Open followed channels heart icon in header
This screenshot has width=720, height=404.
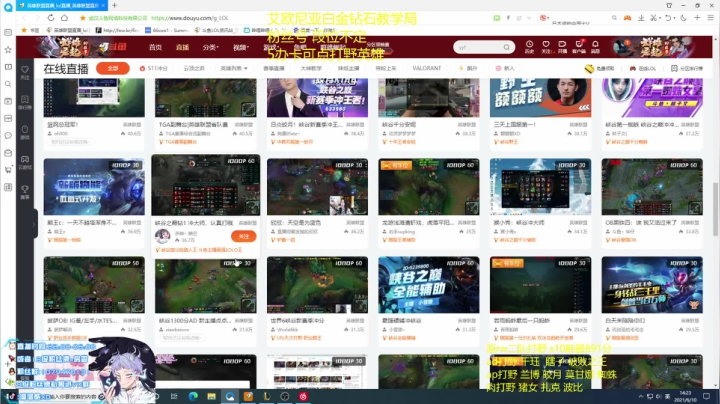click(546, 46)
